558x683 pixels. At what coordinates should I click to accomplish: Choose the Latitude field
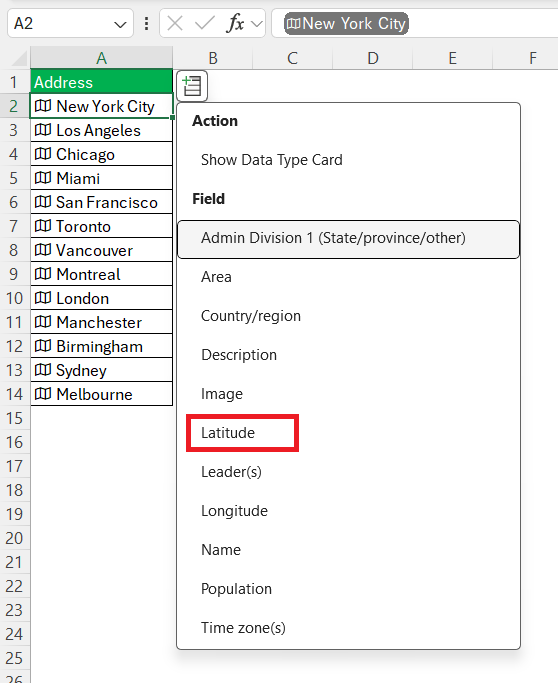228,433
